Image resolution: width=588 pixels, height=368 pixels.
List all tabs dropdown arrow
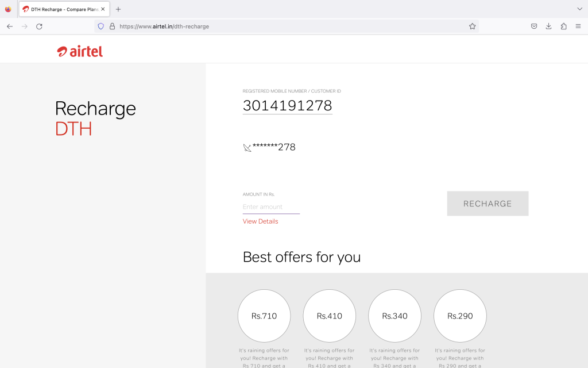tap(579, 9)
